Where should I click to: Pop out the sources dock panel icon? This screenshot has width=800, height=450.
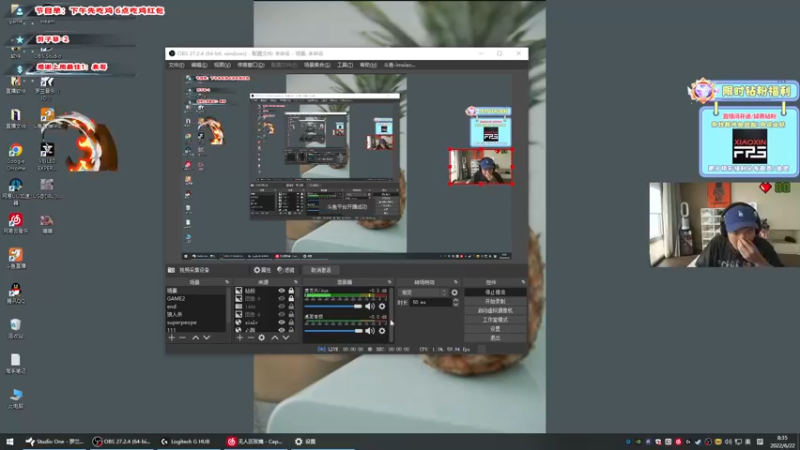[296, 282]
